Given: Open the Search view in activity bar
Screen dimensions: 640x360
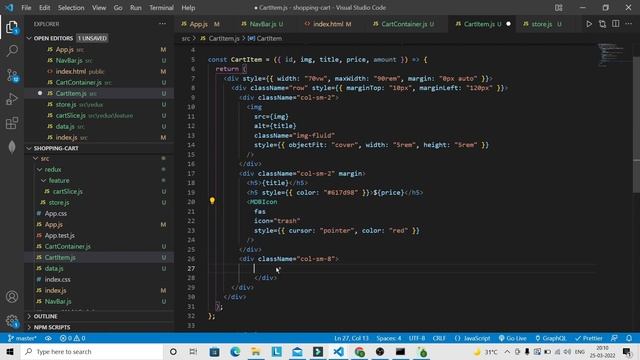Looking at the screenshot, I should coord(12,51).
